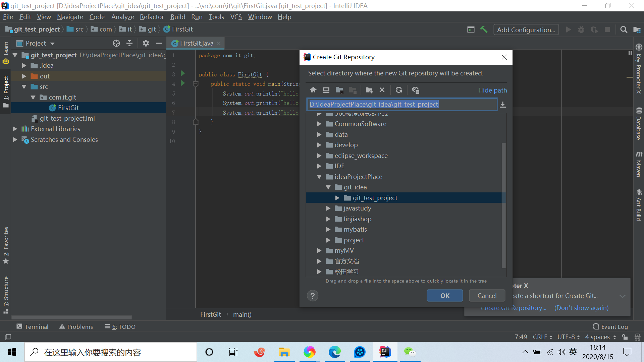Expand git_test_project folder in dialog tree

[x=337, y=198]
